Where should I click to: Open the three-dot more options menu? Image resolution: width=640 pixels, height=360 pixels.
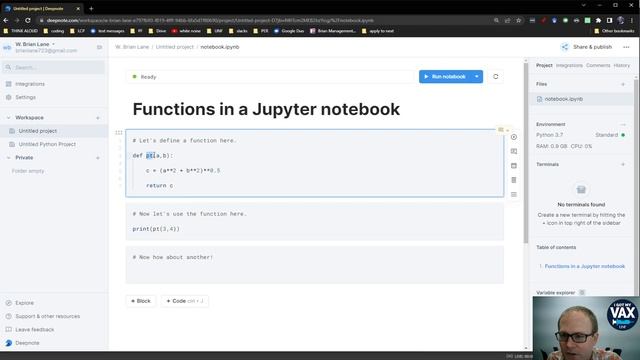coord(626,47)
